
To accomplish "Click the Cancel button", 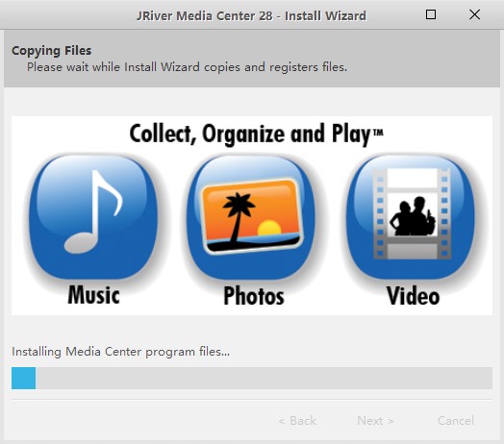I will click(x=456, y=421).
